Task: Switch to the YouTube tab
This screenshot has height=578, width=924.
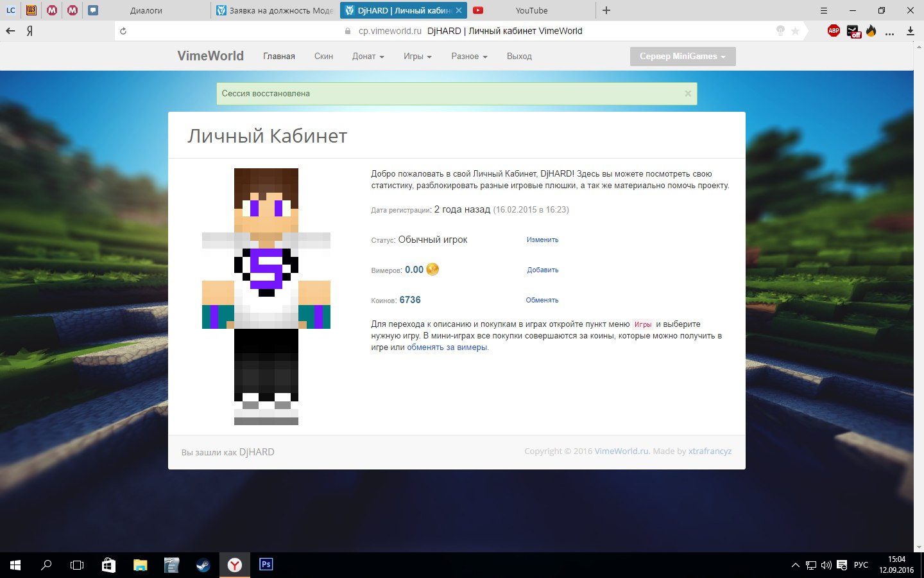Action: click(531, 10)
